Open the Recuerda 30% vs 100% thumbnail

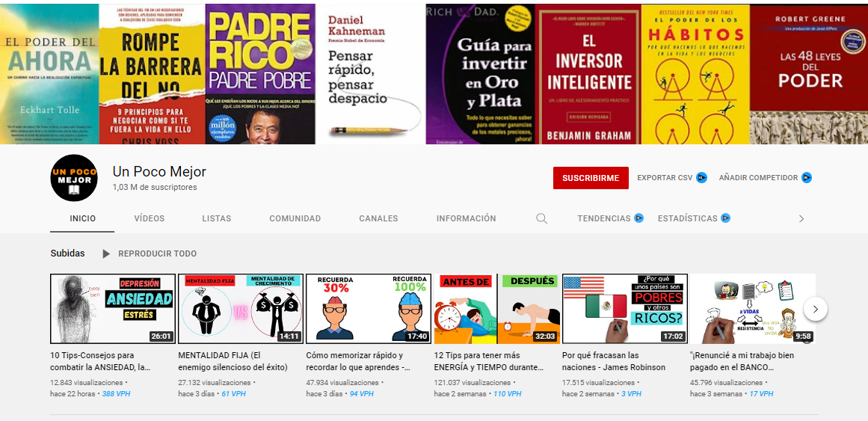pyautogui.click(x=369, y=309)
